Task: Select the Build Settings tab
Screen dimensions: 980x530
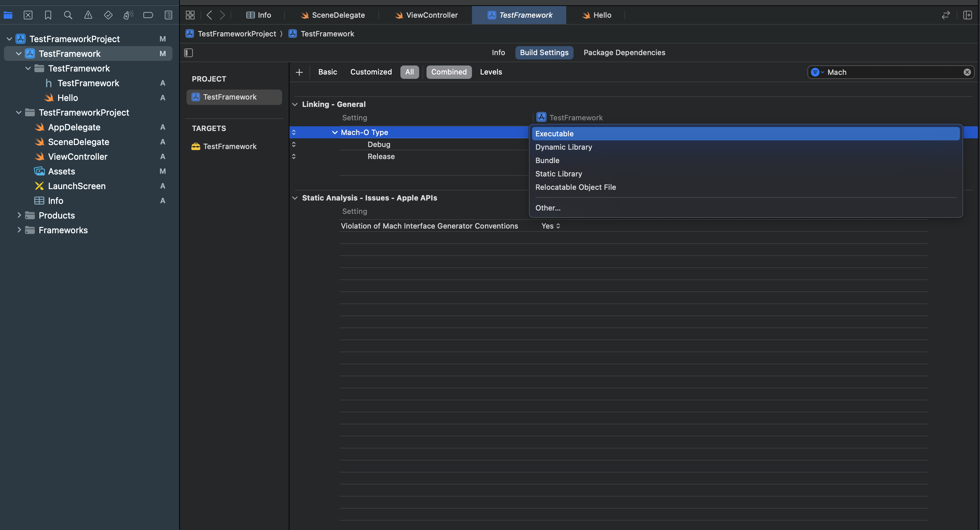Action: tap(544, 53)
